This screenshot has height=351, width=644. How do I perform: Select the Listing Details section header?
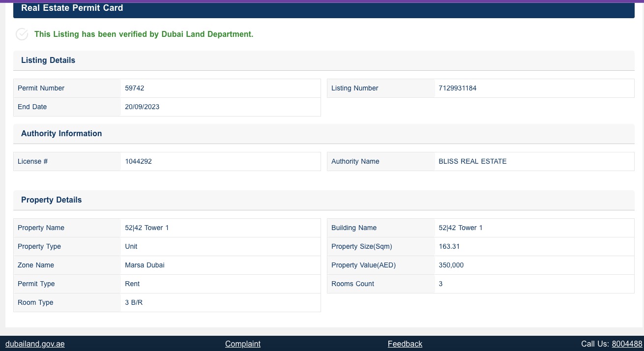[48, 60]
